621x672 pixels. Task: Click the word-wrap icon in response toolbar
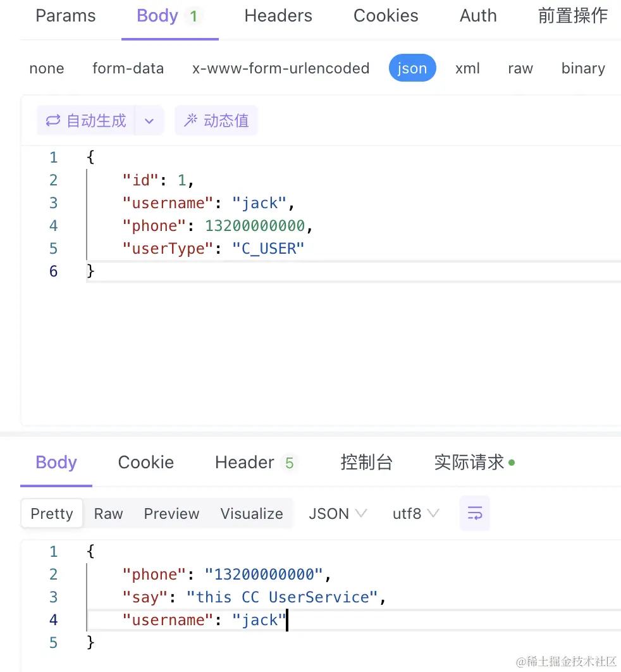[x=474, y=513]
